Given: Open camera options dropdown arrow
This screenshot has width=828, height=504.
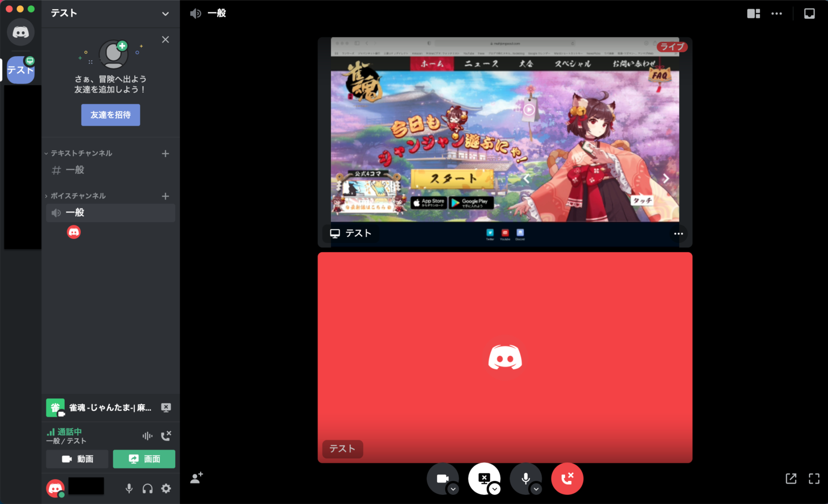Looking at the screenshot, I should 453,489.
